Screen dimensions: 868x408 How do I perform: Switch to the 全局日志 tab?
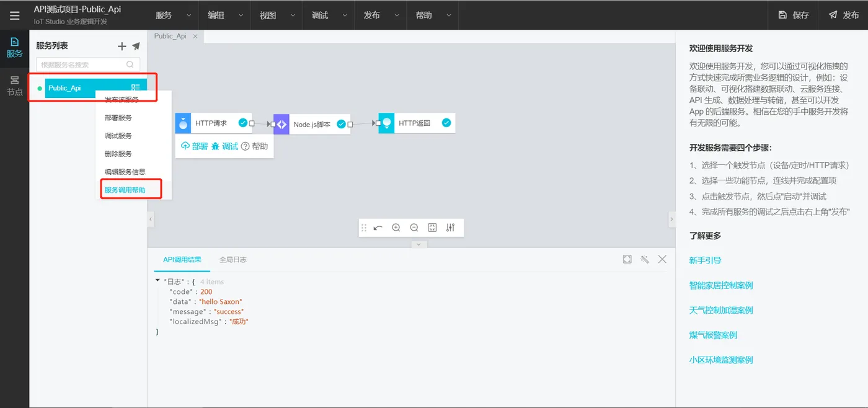(x=233, y=260)
